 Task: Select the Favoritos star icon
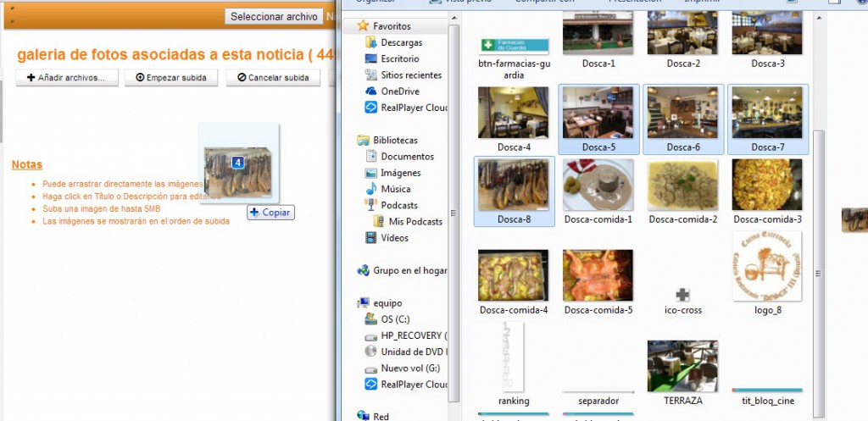363,26
